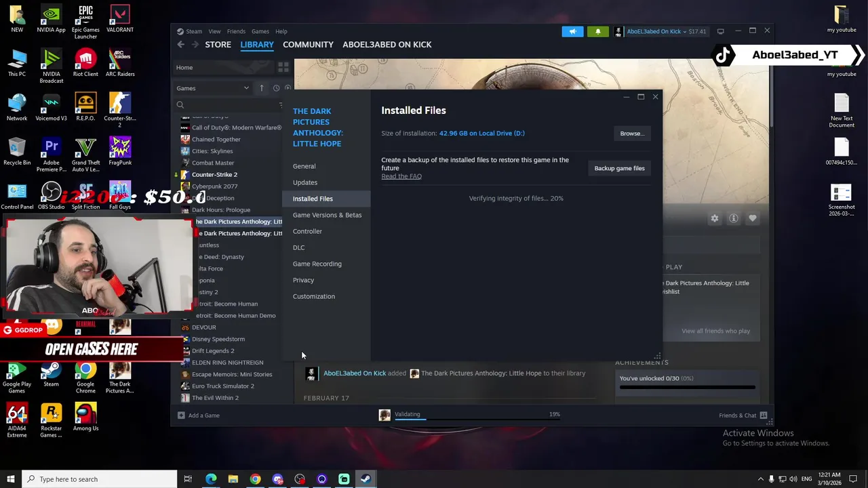Screen dimensions: 868x488
Task: Select Cyberpunk 2077 in the game list
Action: coord(214,186)
